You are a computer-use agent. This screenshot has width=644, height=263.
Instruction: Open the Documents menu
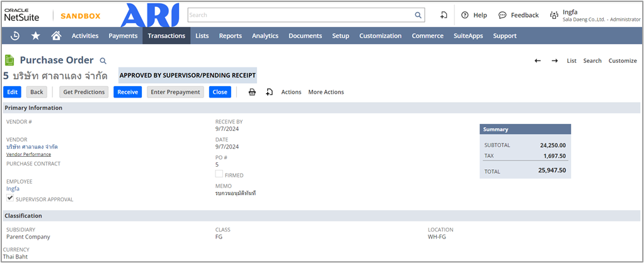coord(305,36)
